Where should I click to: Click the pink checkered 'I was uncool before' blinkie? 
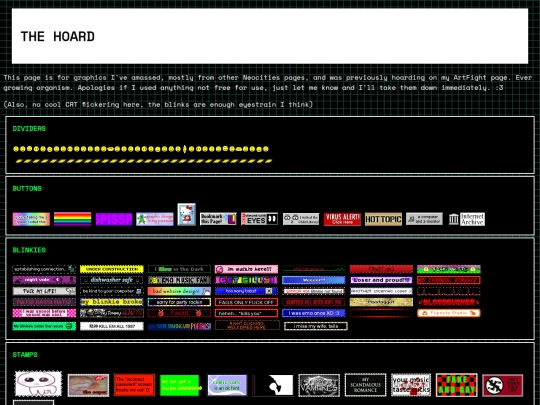pyautogui.click(x=44, y=313)
